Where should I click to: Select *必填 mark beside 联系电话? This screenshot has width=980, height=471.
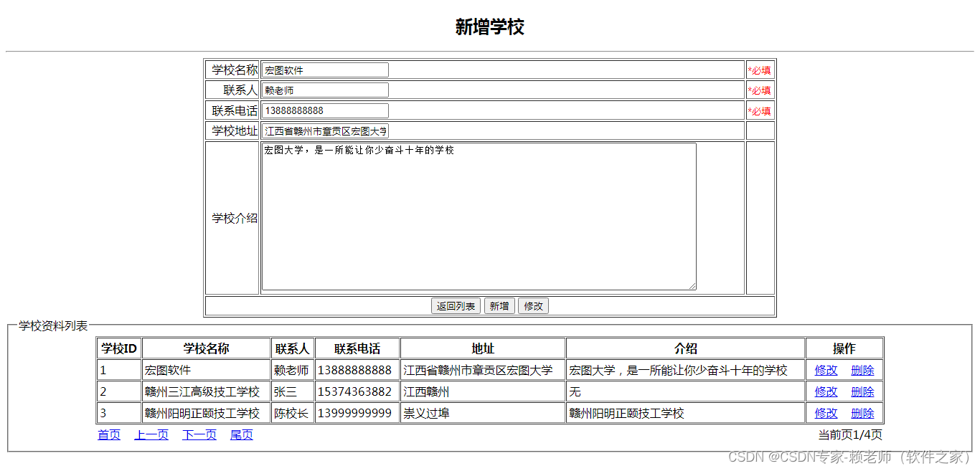[759, 111]
